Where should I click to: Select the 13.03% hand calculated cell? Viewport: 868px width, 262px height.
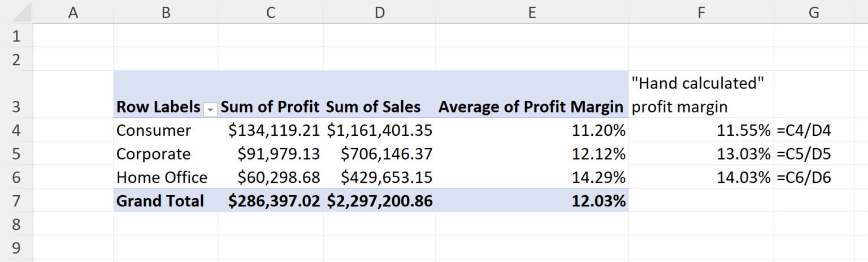pyautogui.click(x=744, y=154)
